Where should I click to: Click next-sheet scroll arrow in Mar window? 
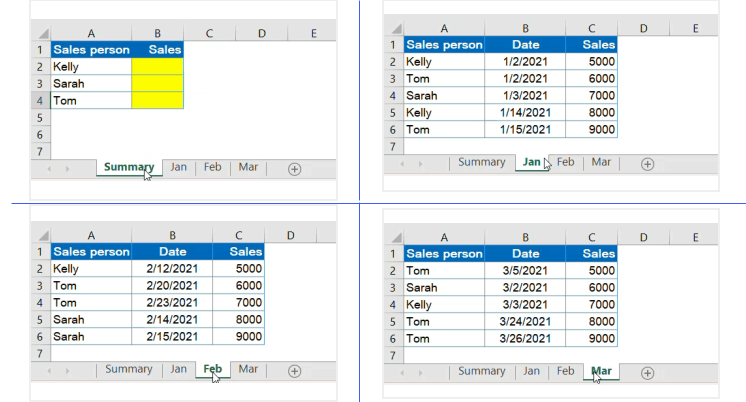click(420, 373)
